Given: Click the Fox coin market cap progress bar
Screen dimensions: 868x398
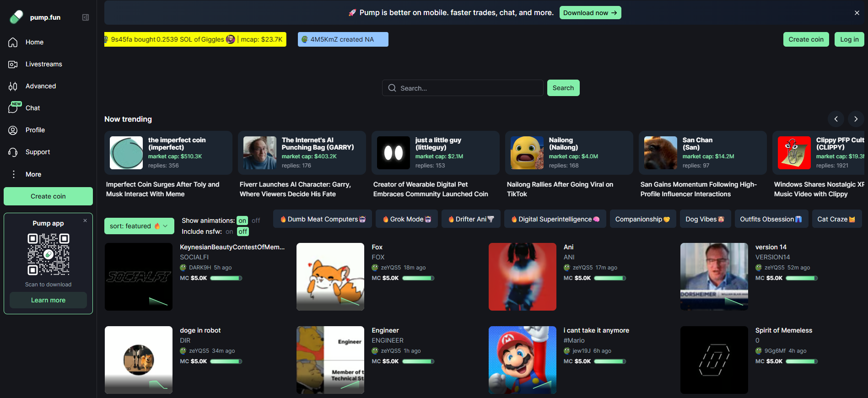Looking at the screenshot, I should 418,278.
